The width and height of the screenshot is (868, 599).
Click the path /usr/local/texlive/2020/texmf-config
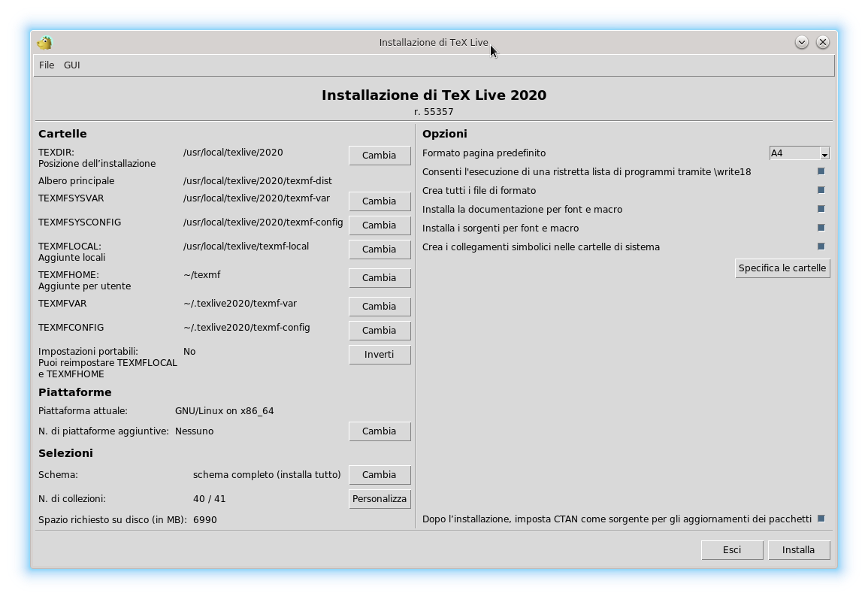point(263,222)
